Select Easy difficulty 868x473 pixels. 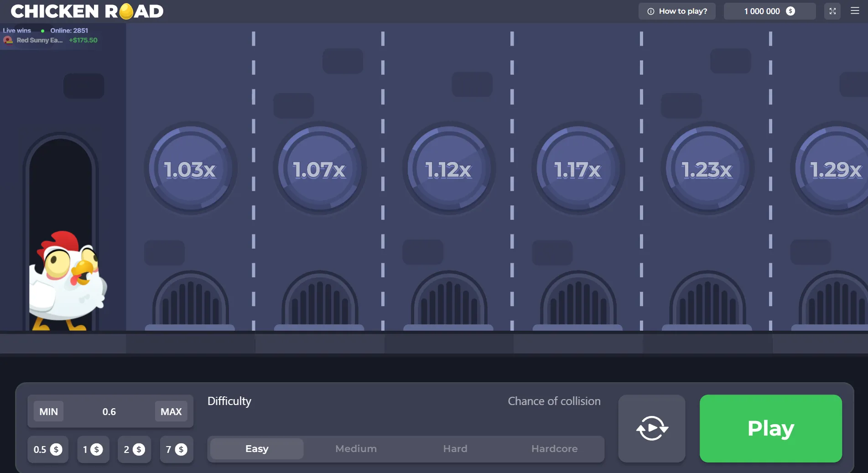pos(257,449)
